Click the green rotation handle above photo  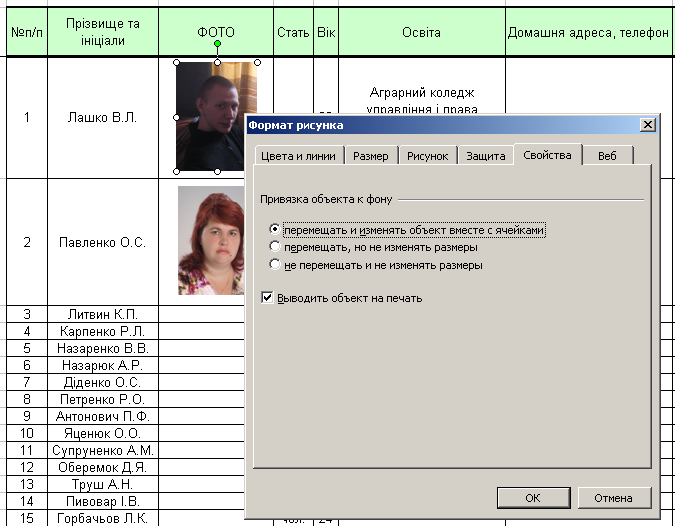pyautogui.click(x=217, y=43)
